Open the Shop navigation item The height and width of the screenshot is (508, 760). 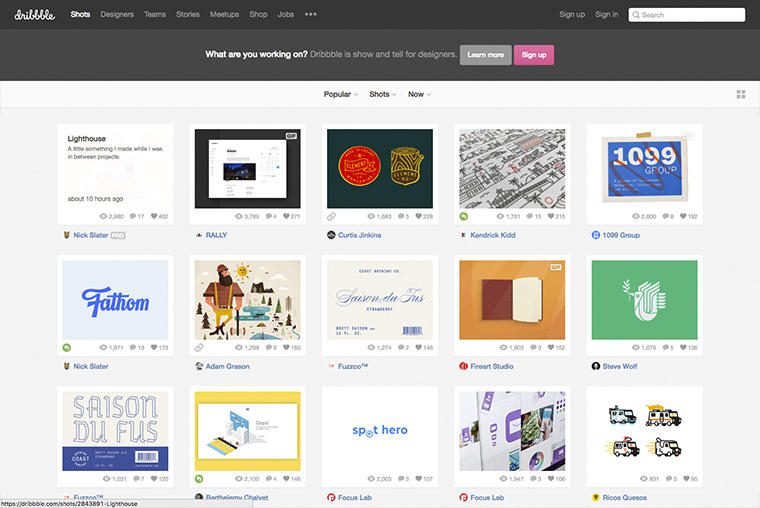(258, 14)
